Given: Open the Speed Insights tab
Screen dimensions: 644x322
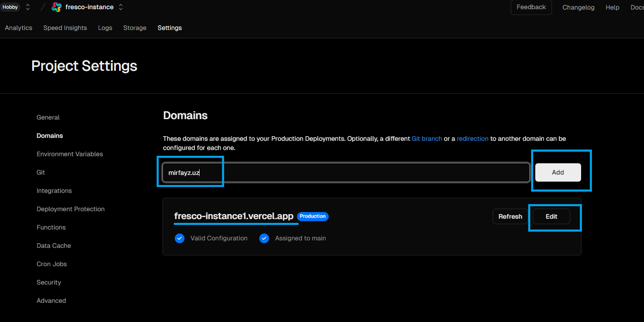Looking at the screenshot, I should pos(65,28).
